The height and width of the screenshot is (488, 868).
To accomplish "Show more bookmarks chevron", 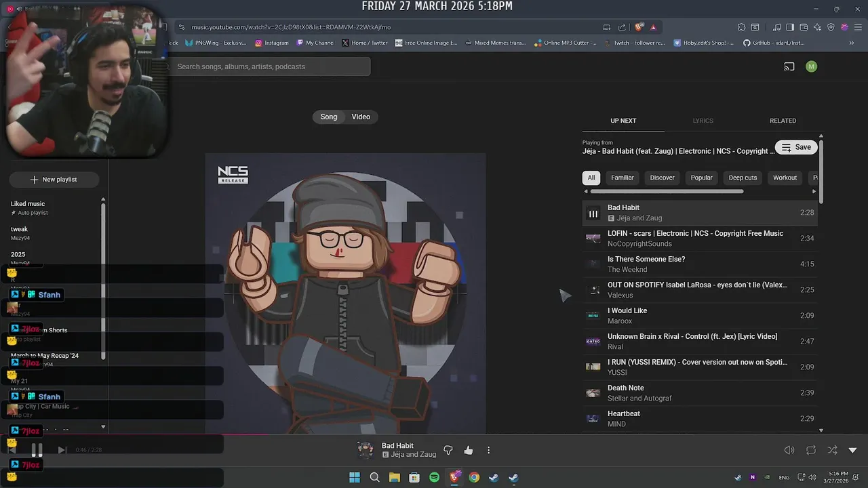I will (852, 43).
